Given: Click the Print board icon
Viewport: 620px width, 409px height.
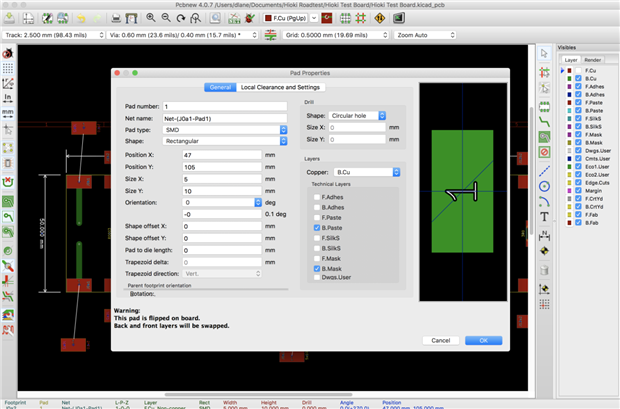Looking at the screenshot, I should tap(118, 18).
